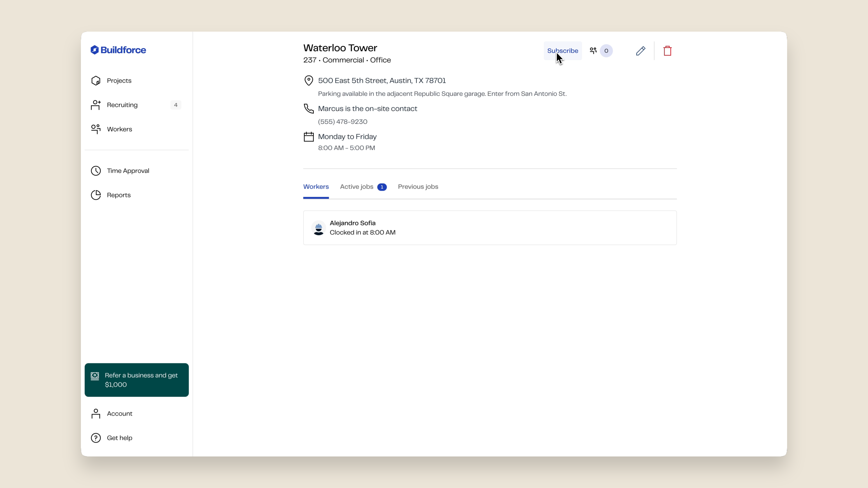The width and height of the screenshot is (868, 488).
Task: Click the Reports pie chart icon
Action: [96, 195]
